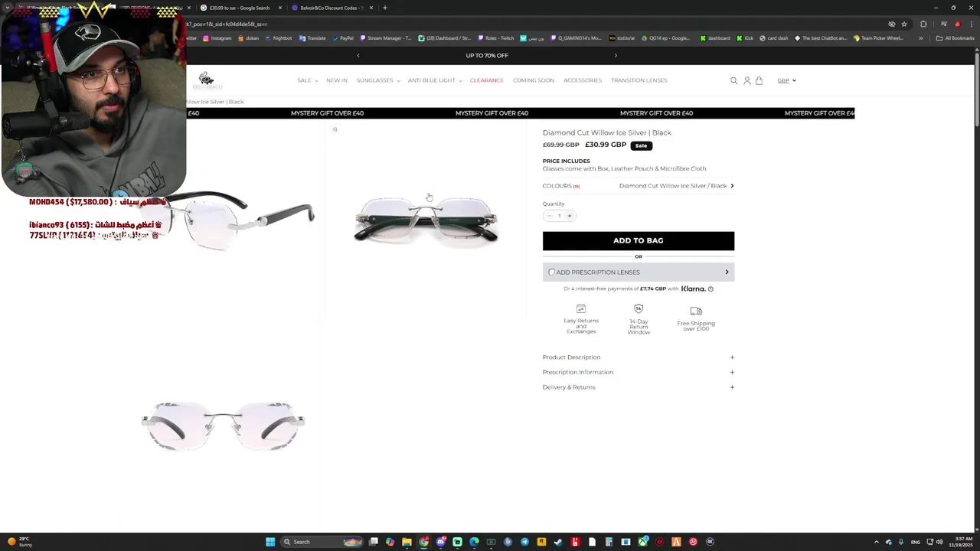Bookmark this page with star icon
The height and width of the screenshot is (551, 980).
pyautogui.click(x=904, y=24)
